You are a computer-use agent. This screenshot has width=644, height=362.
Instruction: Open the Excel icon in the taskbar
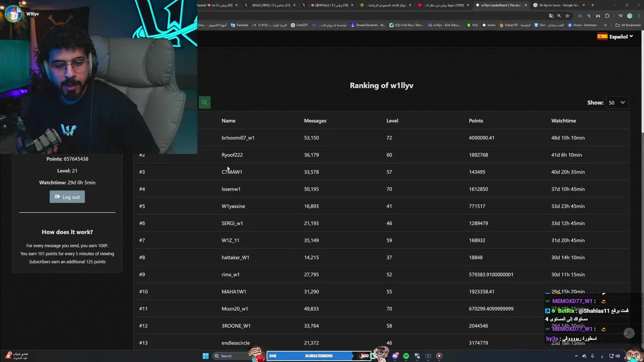click(x=428, y=356)
